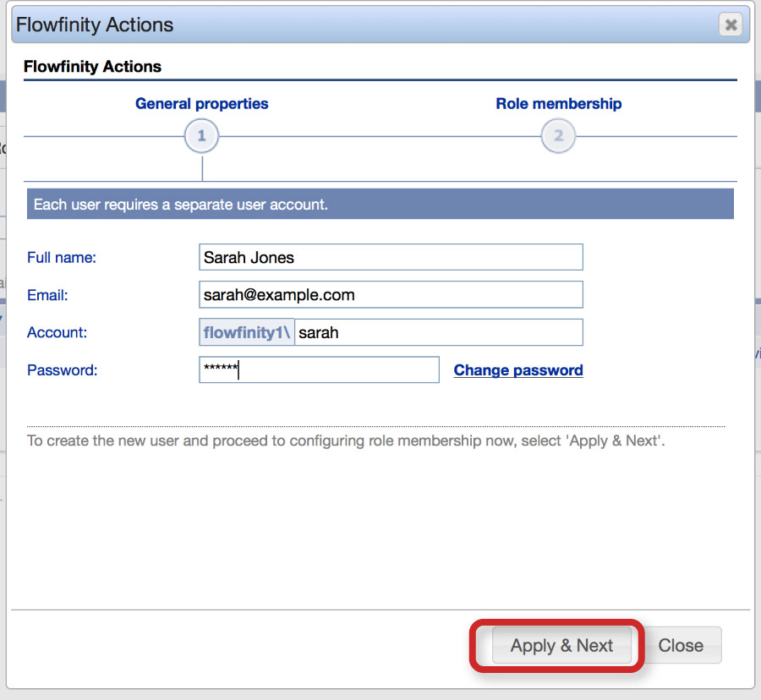761x700 pixels.
Task: Open the Role membership tab label
Action: click(x=559, y=103)
